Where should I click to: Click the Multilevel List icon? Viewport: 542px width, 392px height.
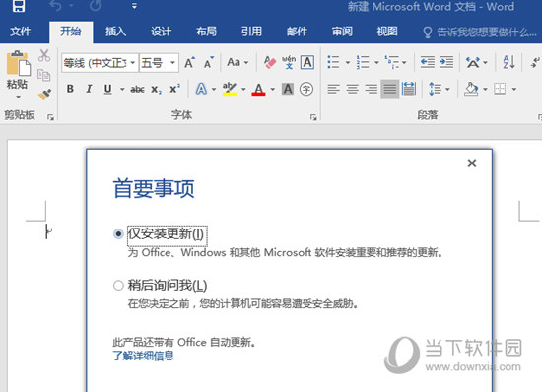(392, 62)
